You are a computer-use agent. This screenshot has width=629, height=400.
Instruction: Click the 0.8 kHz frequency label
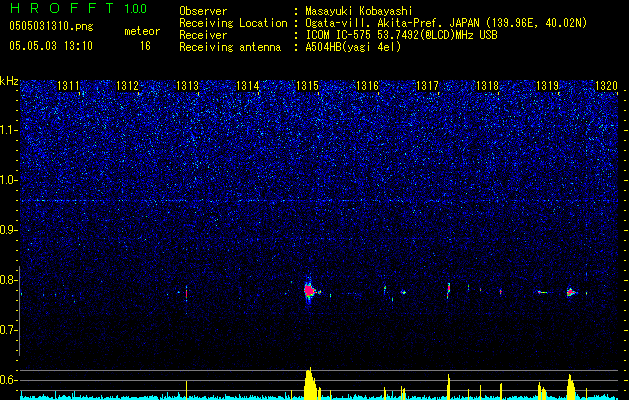point(9,280)
